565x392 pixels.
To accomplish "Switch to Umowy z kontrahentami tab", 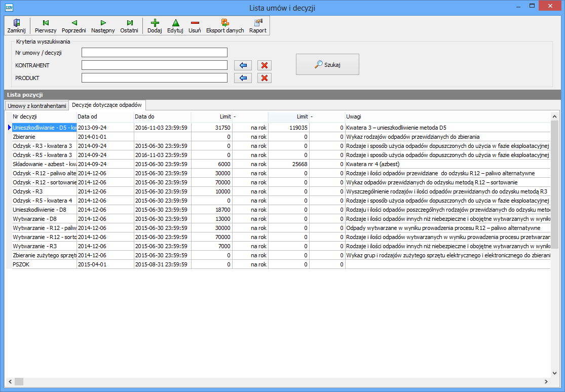I will click(x=36, y=105).
